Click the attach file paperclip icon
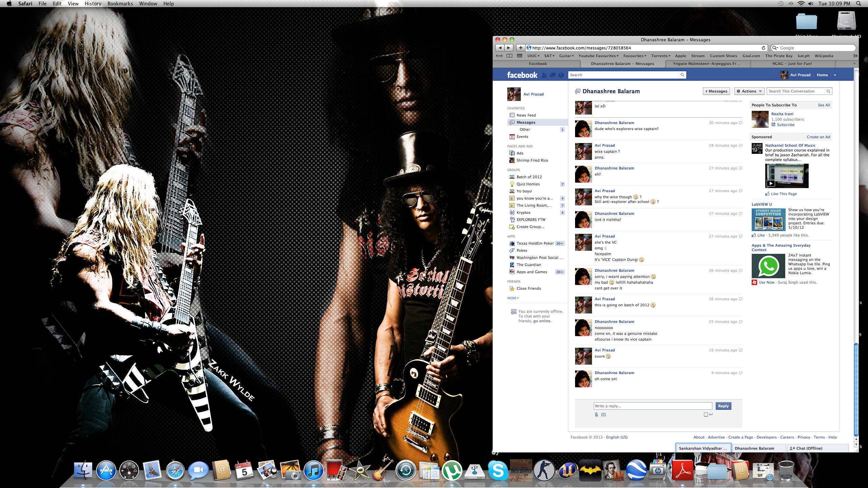The height and width of the screenshot is (488, 868). point(596,414)
